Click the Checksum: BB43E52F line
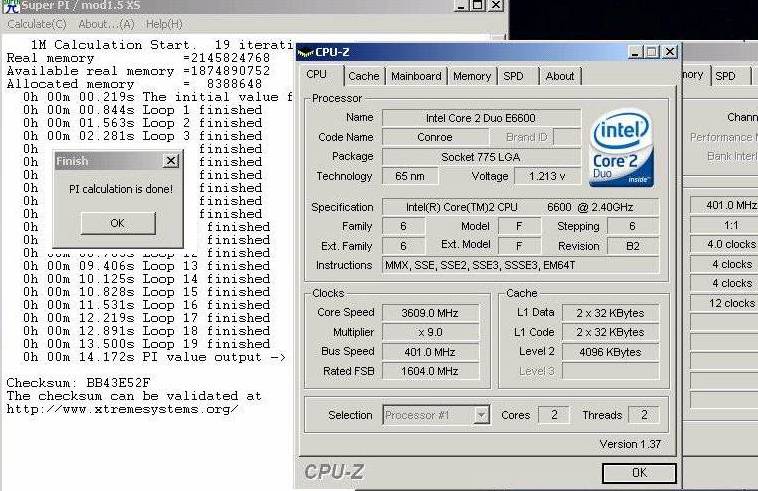758x491 pixels. [78, 383]
